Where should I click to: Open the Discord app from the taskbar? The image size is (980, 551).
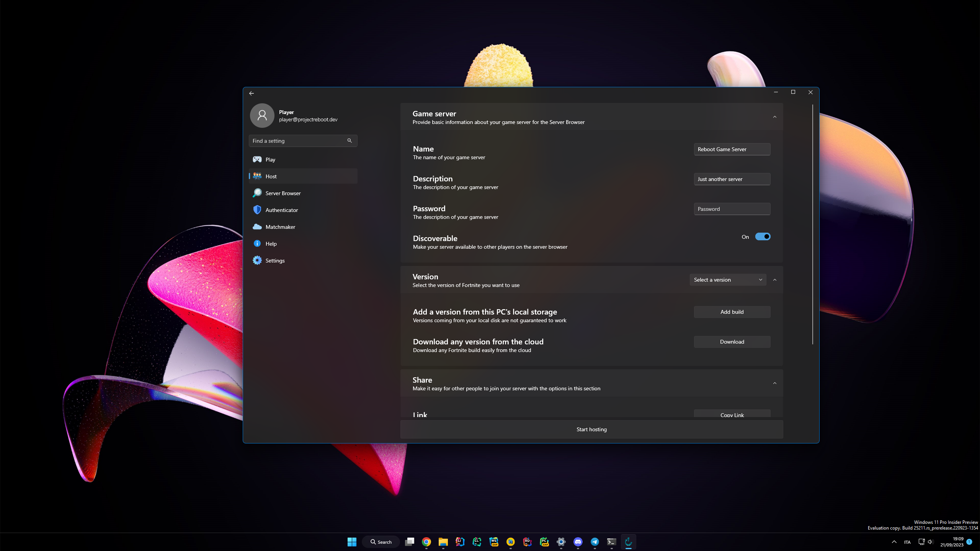[x=578, y=542]
